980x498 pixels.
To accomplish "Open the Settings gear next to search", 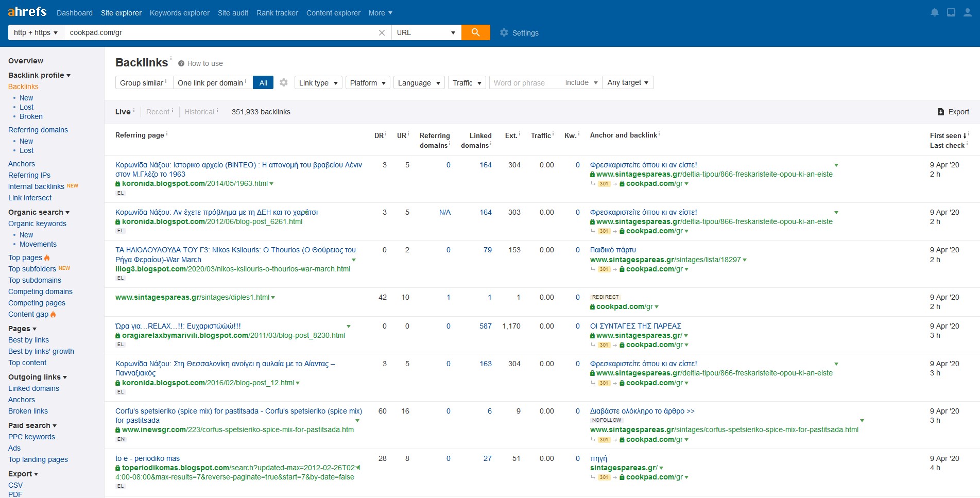I will [x=504, y=32].
